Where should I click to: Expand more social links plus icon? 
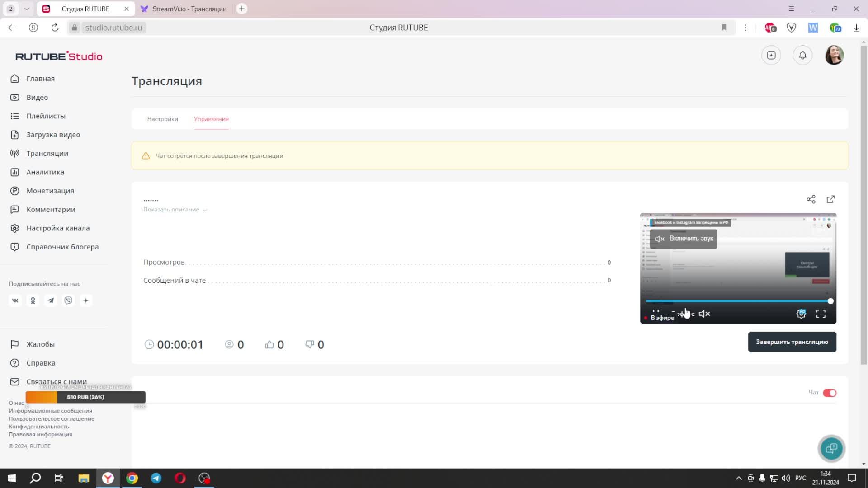[86, 300]
